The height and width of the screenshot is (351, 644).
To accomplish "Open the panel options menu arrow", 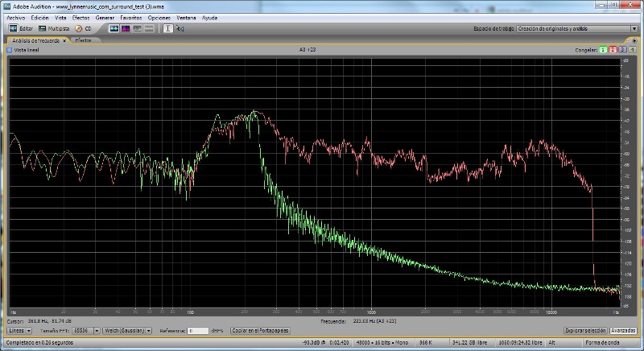I will coord(635,39).
